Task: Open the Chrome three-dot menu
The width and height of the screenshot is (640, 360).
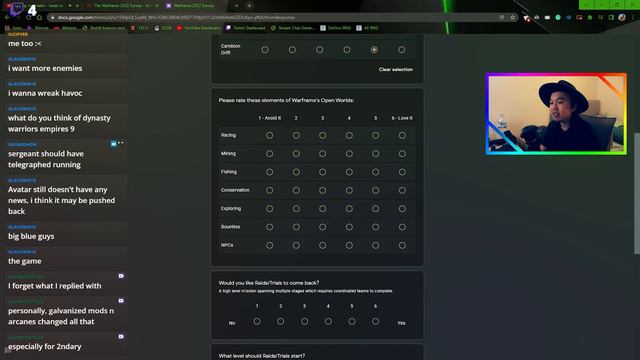Action: tap(633, 18)
